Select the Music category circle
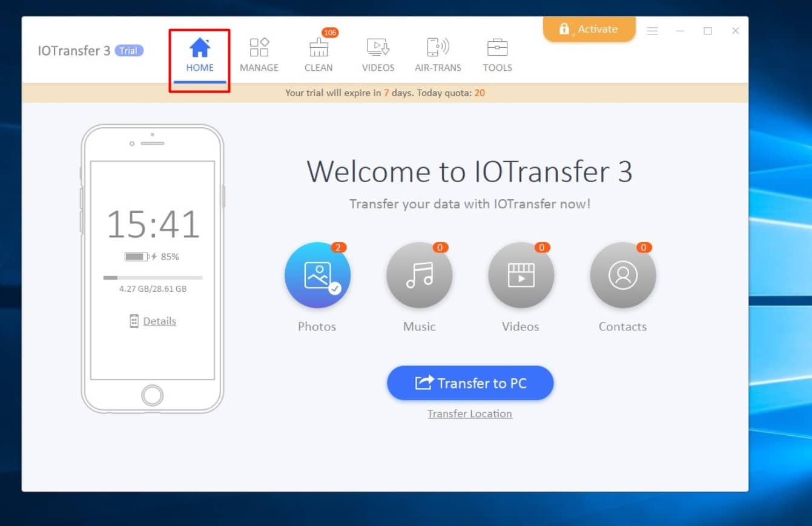Screen dimensions: 812x526 coord(419,275)
